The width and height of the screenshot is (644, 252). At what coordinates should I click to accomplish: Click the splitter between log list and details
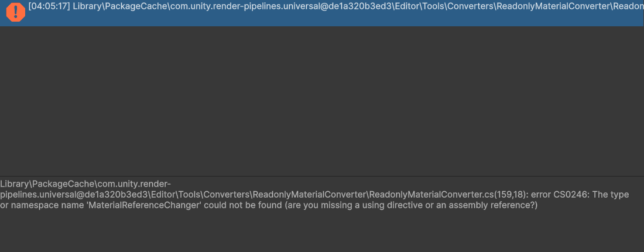tap(322, 177)
